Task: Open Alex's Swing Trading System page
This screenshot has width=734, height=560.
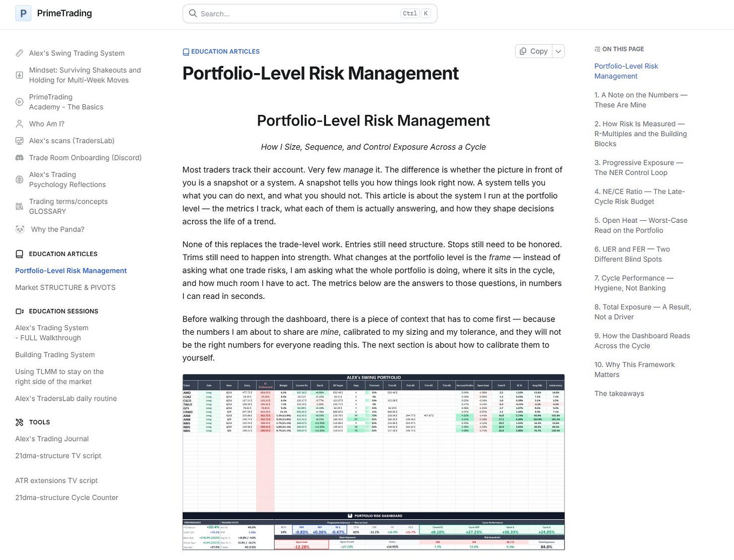Action: tap(77, 53)
